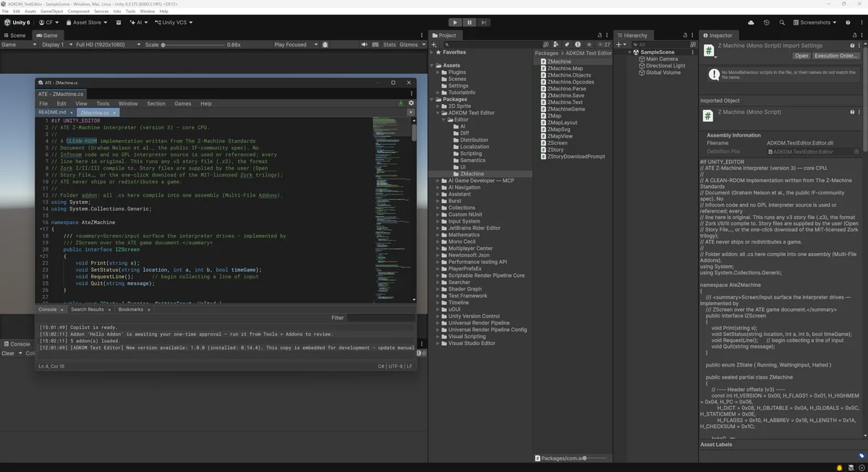The height and width of the screenshot is (472, 868).
Task: Adjust the Game view Scale slider
Action: (x=192, y=45)
